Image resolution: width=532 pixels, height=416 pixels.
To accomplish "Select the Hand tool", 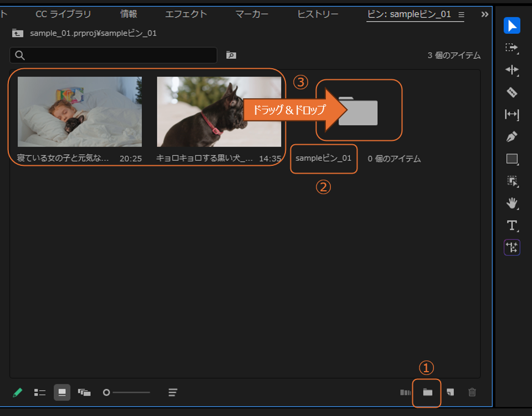I will (511, 203).
